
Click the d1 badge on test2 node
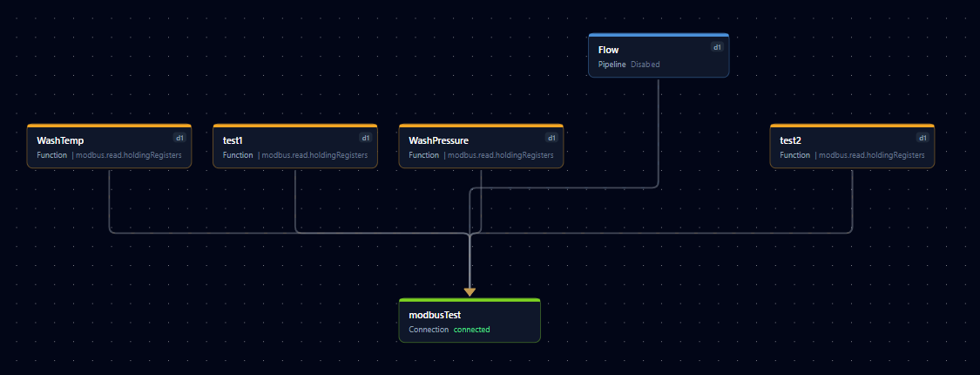click(923, 138)
